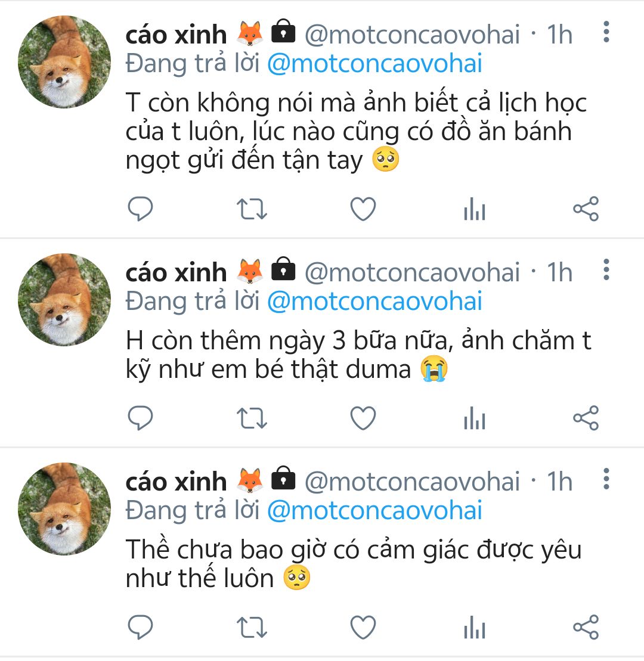
Task: Reply to the tweet about 3 bữa
Action: tap(141, 418)
